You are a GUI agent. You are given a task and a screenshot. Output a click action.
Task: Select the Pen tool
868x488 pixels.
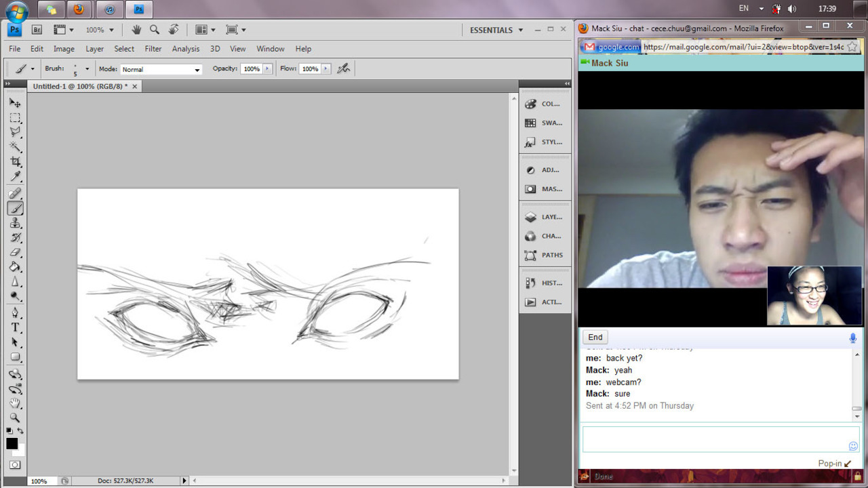[15, 313]
